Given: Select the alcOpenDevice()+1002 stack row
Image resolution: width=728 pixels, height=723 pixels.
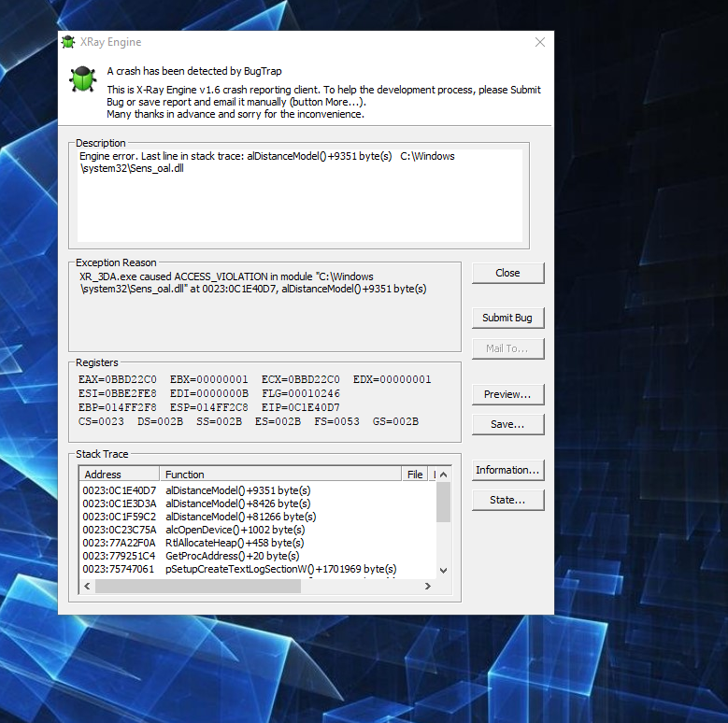Looking at the screenshot, I should 258,530.
